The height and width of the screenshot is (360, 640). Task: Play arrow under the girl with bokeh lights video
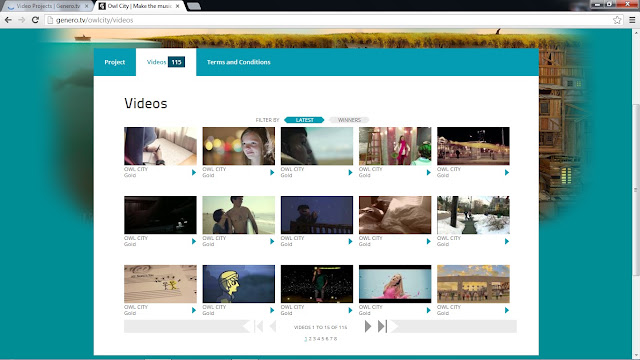pyautogui.click(x=272, y=173)
